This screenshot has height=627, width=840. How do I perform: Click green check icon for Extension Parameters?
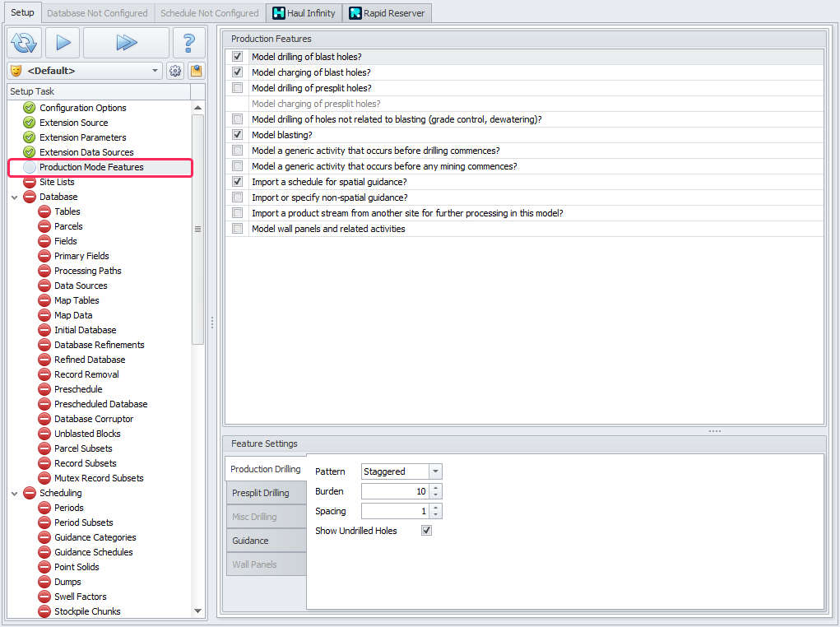[30, 137]
